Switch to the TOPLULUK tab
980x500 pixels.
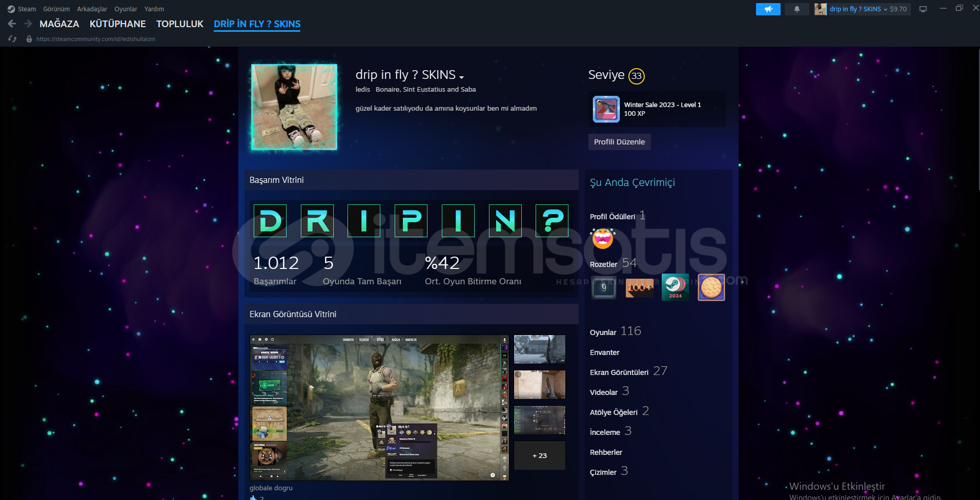(180, 24)
